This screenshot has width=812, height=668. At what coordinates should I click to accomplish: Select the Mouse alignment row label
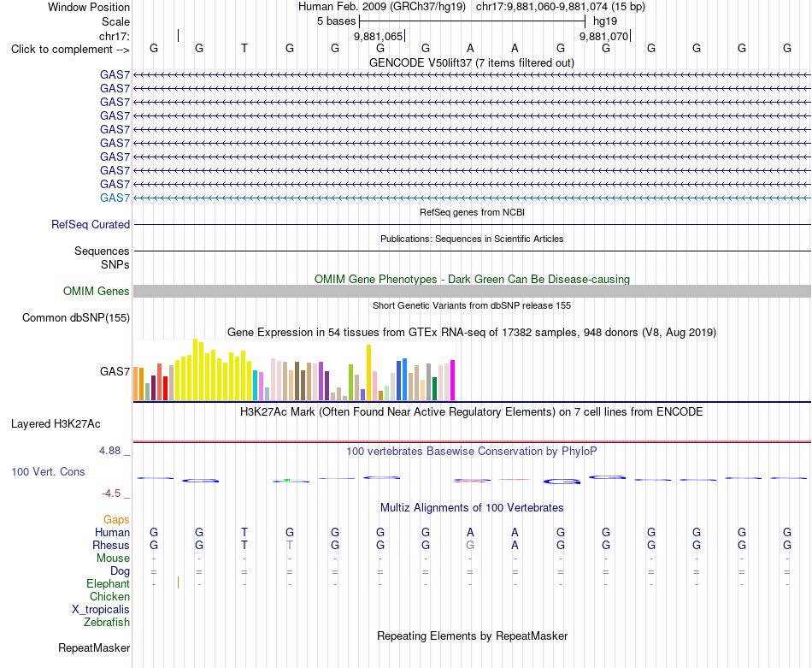click(x=113, y=559)
